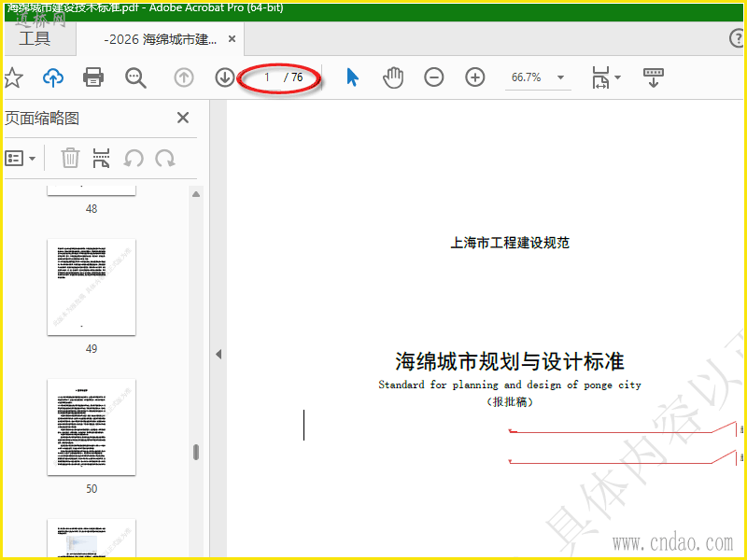Delete selected pages trash icon
Screen dimensions: 747x560
click(x=70, y=158)
